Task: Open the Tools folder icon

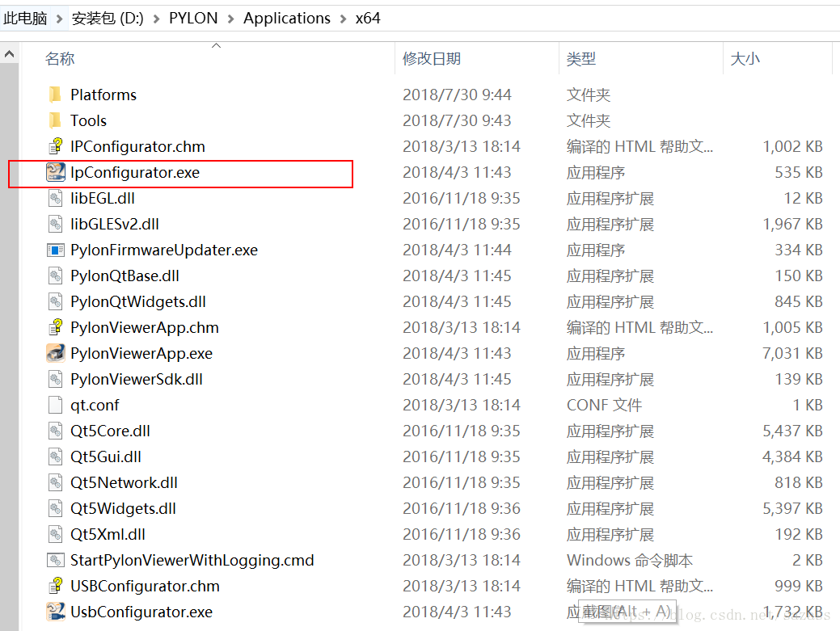Action: [55, 120]
